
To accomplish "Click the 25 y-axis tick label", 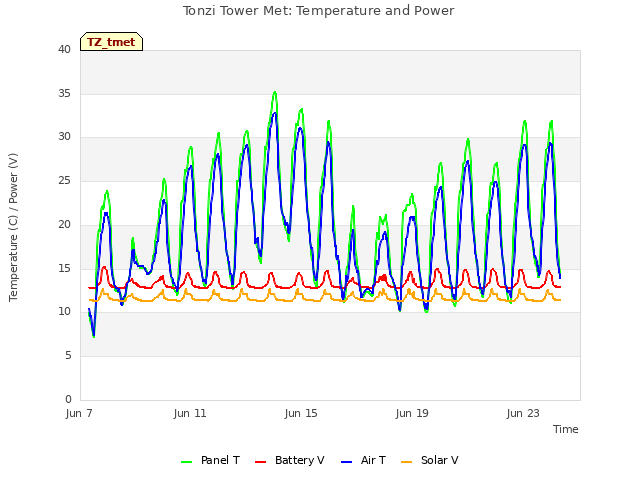I will 64,180.
